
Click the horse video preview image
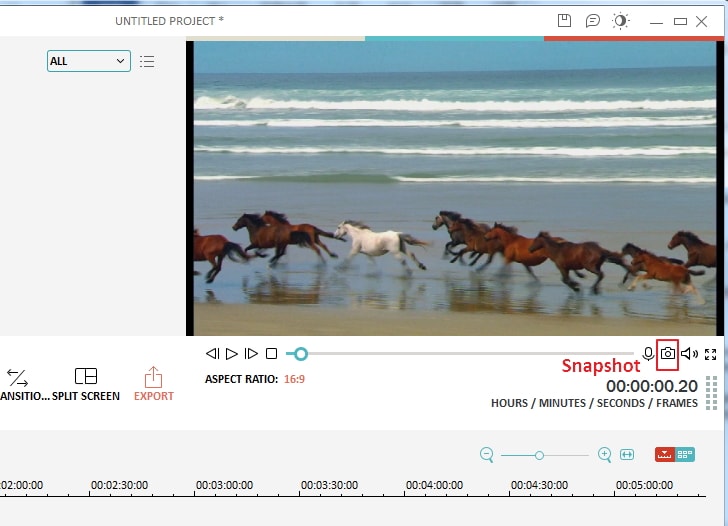[455, 188]
